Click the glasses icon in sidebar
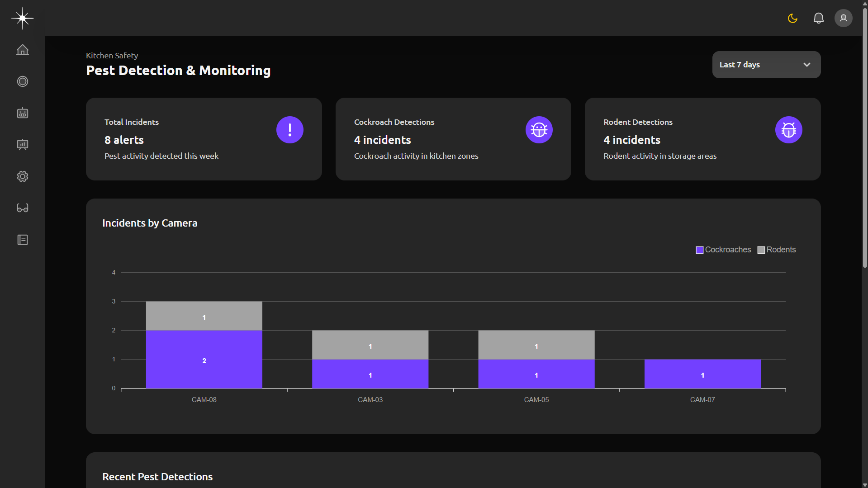Viewport: 868px width, 488px height. (22, 208)
